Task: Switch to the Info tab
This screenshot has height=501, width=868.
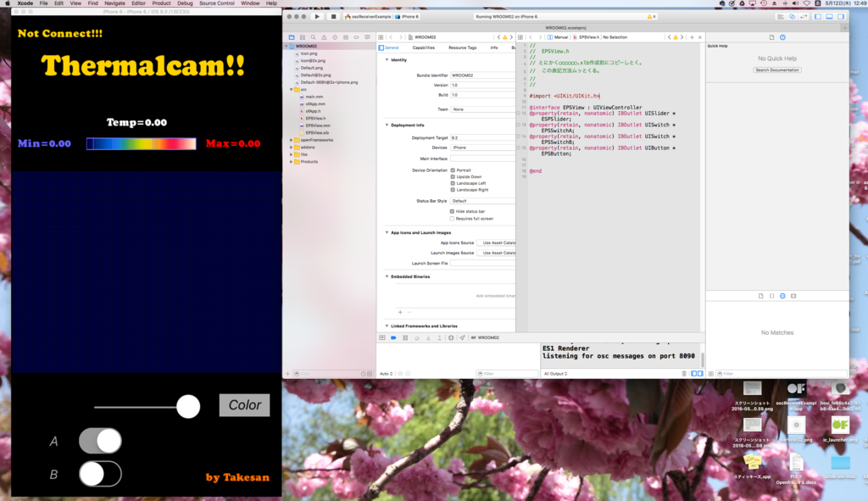Action: tap(494, 47)
